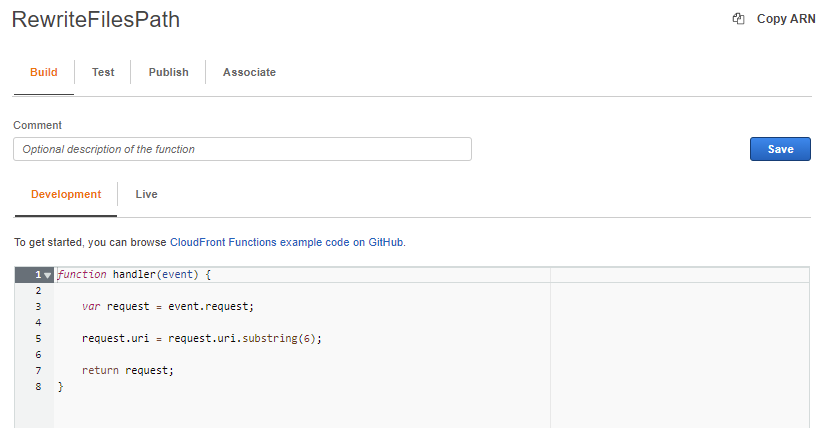Viewport: 833px width, 428px height.
Task: Click line number 1 in editor gutter
Action: tap(37, 274)
